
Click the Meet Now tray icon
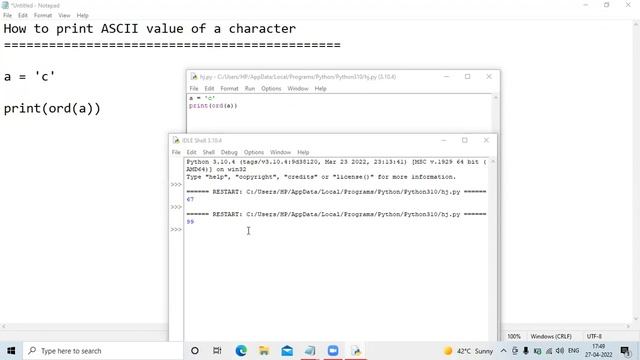(515, 351)
